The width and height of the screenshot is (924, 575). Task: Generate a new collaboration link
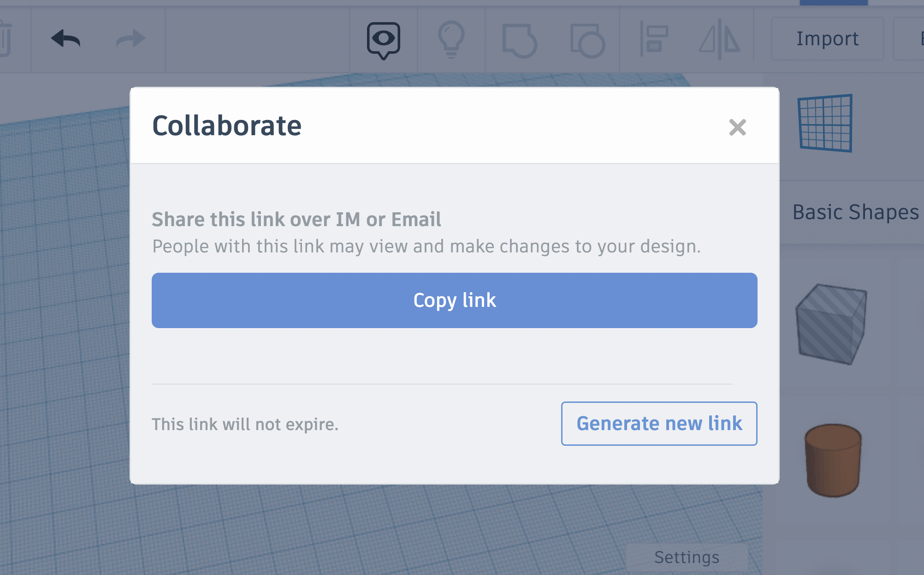(659, 423)
